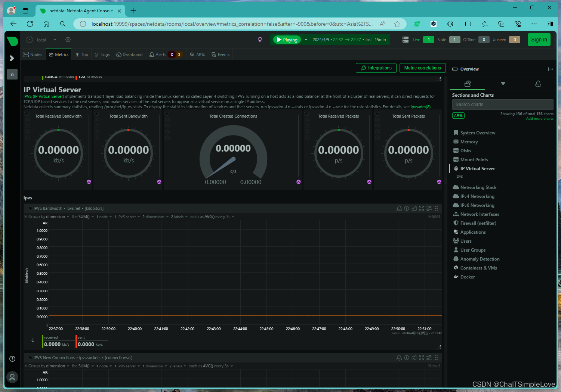Fullscreen the IPVS Bandwidth chart

click(x=422, y=208)
